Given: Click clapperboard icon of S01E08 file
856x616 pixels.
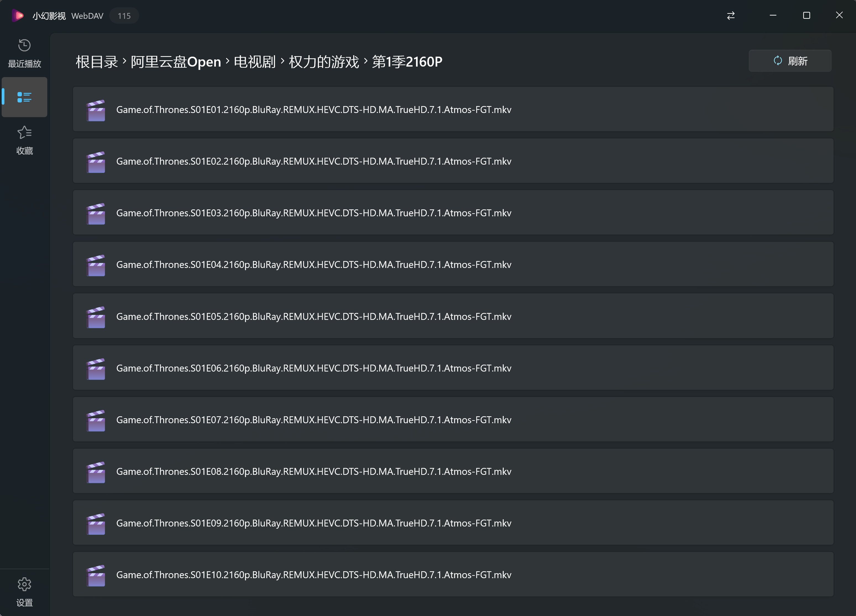Looking at the screenshot, I should (x=95, y=472).
